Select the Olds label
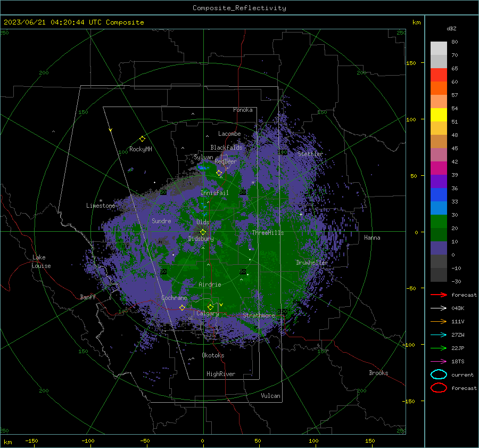Viewport: 479px width, 448px height. [x=203, y=222]
